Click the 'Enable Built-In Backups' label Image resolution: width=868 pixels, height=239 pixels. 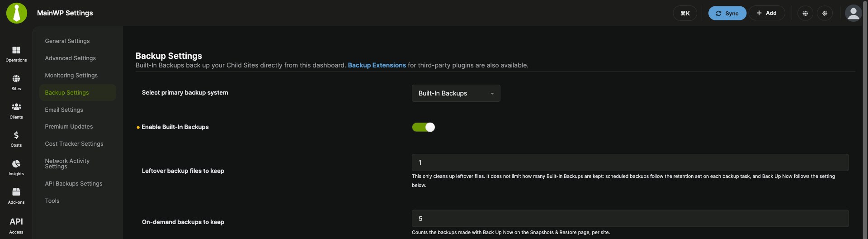tap(175, 127)
